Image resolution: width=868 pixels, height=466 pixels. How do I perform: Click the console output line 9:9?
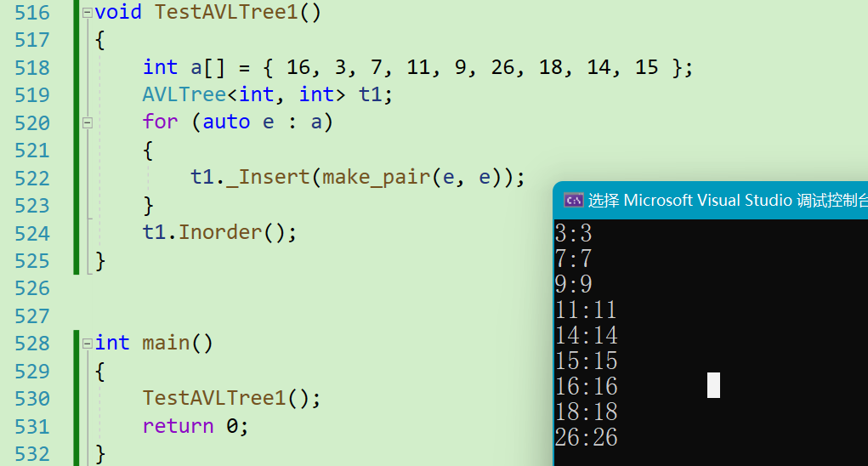(x=574, y=285)
